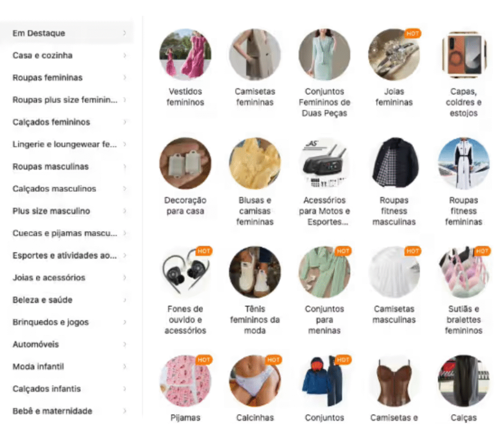
Task: Select the Em Destaque menu item
Action: coord(67,33)
